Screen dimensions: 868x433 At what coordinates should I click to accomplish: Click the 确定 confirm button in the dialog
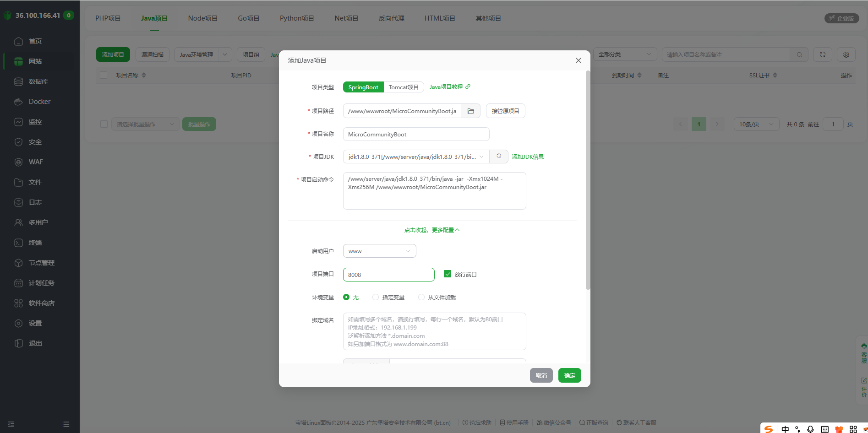pos(569,375)
